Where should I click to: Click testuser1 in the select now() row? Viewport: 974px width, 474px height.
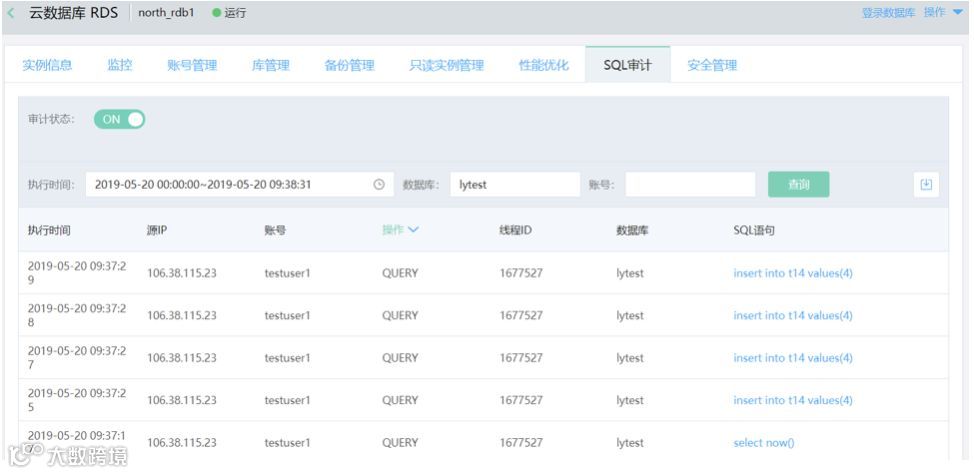(287, 442)
